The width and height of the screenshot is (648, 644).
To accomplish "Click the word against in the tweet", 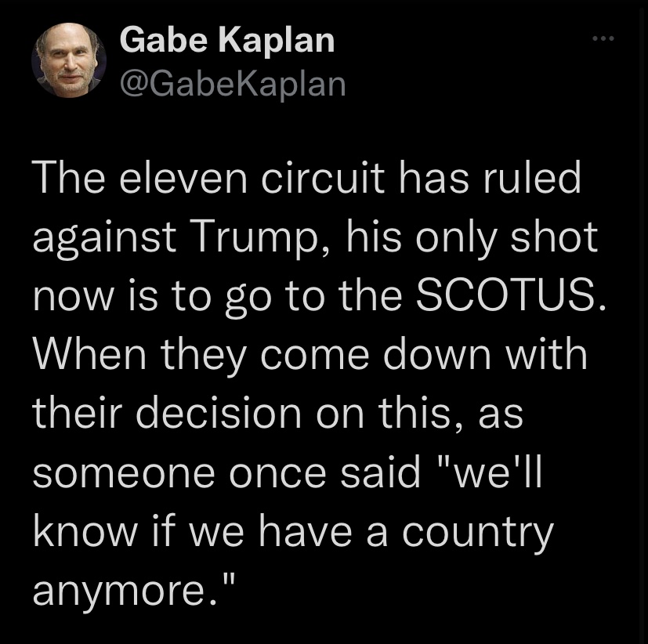I will point(104,241).
